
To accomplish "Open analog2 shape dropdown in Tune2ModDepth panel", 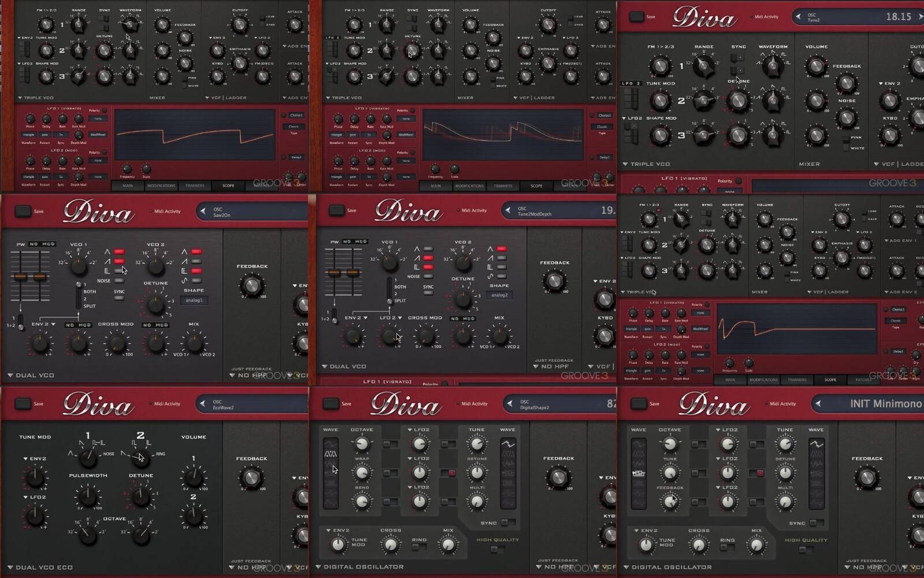I will pos(499,295).
